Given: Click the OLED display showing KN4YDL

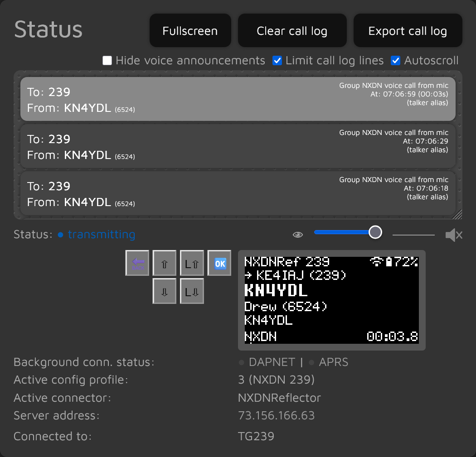Looking at the screenshot, I should point(331,300).
